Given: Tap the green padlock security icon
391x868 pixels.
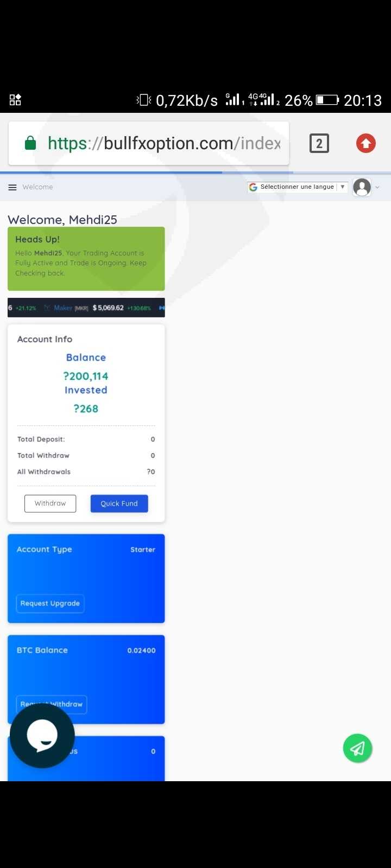Looking at the screenshot, I should pyautogui.click(x=30, y=143).
